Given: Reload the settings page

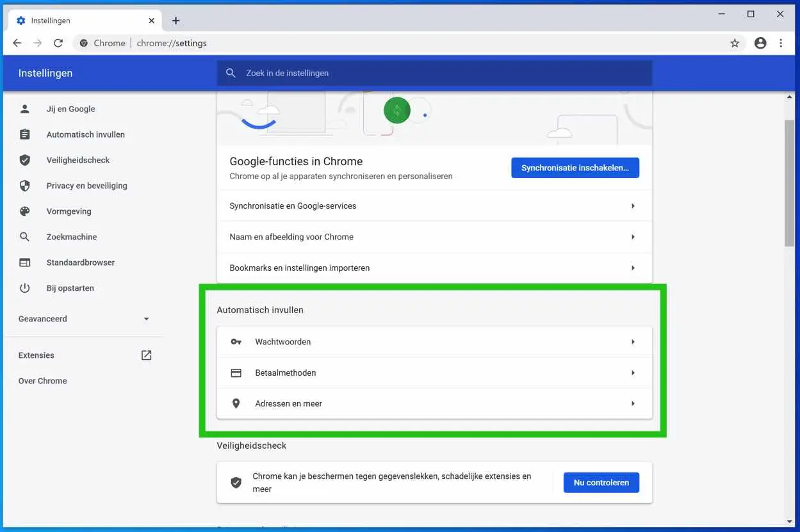Looking at the screenshot, I should pyautogui.click(x=58, y=43).
